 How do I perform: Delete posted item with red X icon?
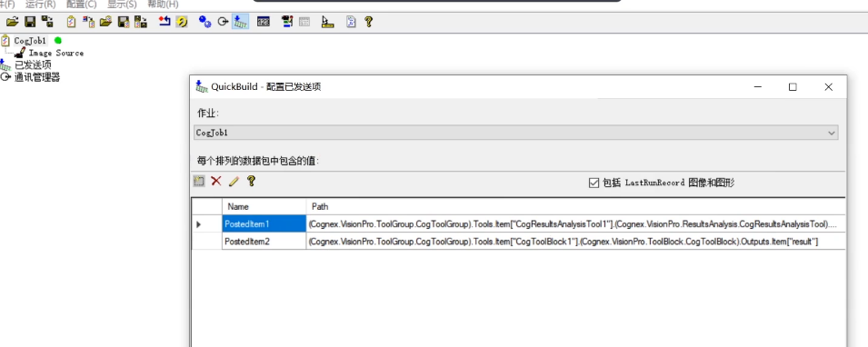pyautogui.click(x=216, y=181)
